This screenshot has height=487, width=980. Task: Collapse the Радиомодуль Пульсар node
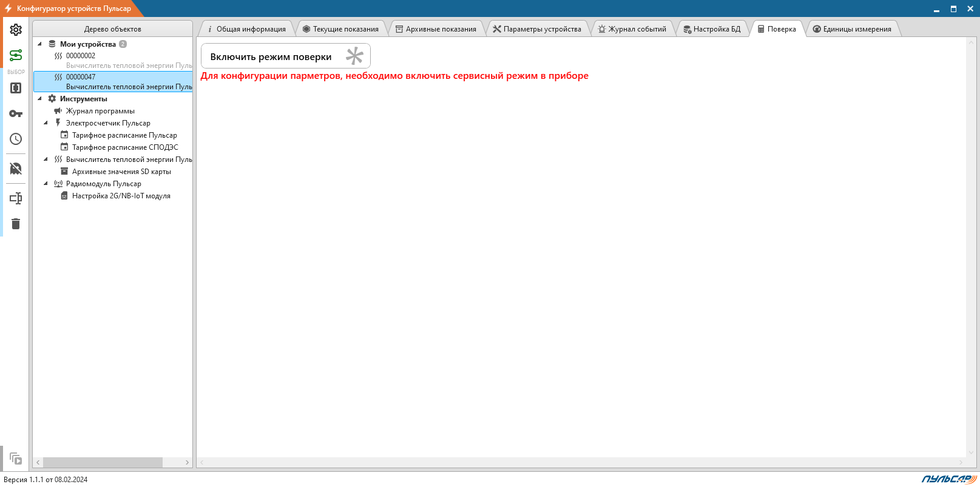(x=46, y=183)
